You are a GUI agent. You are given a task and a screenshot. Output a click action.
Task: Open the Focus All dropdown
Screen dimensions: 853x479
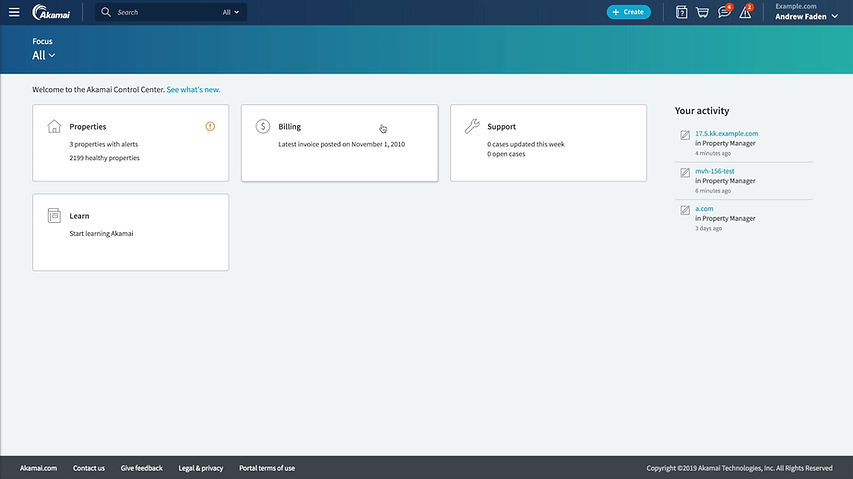44,55
